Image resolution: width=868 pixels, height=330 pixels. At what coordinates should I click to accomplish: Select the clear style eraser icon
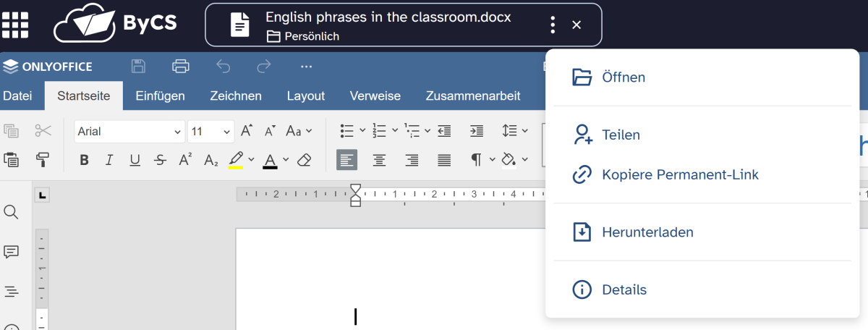304,159
